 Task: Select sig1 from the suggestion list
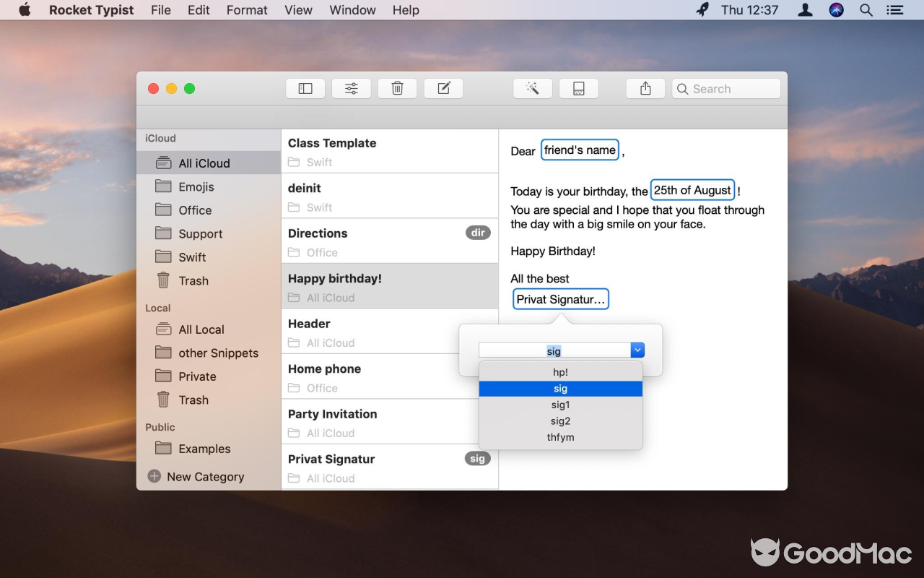(x=561, y=405)
